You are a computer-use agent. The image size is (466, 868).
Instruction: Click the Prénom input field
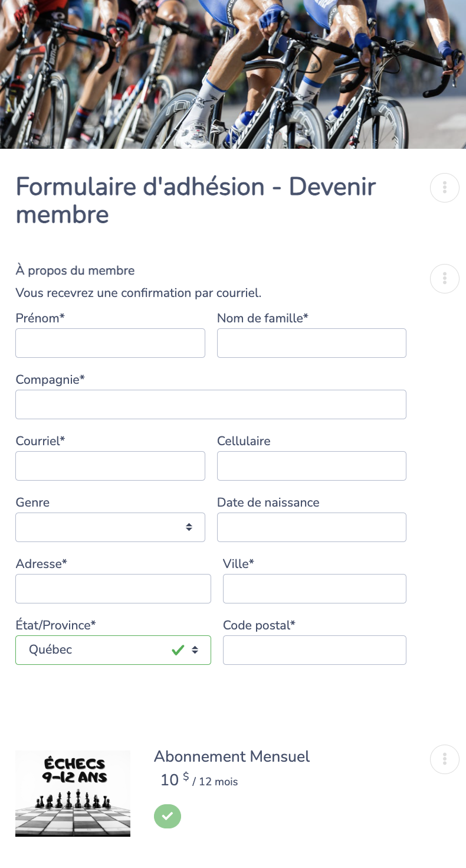110,342
